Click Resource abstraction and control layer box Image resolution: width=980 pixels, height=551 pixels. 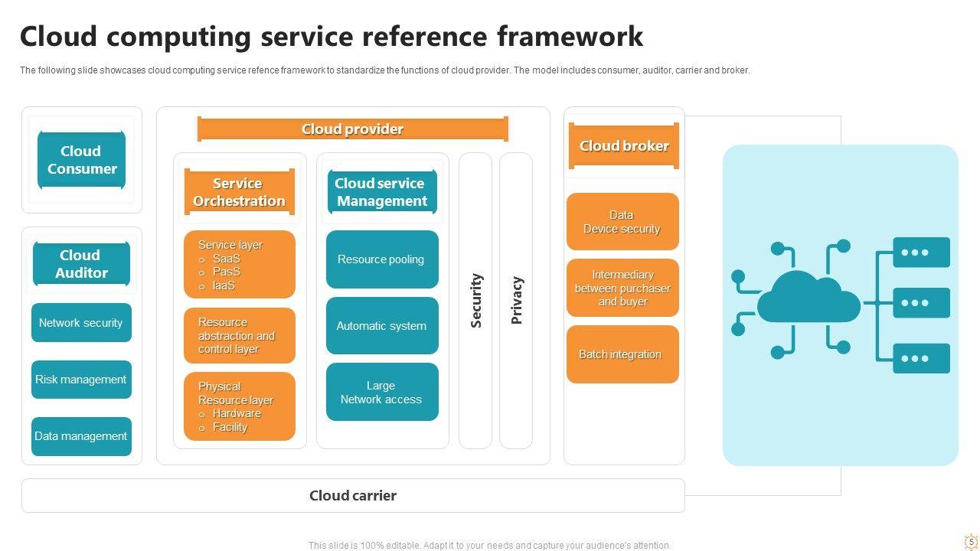[x=240, y=336]
